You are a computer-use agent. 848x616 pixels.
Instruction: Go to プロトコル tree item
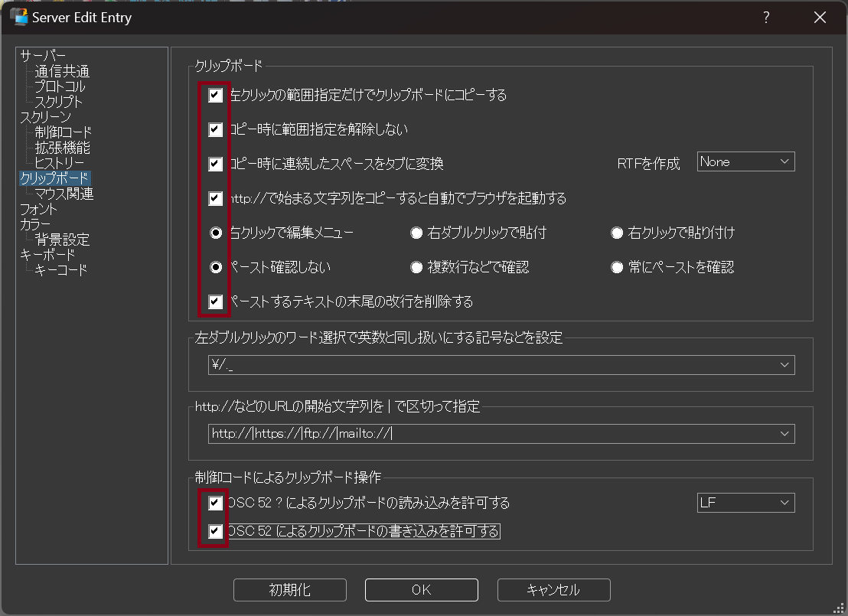click(x=60, y=86)
